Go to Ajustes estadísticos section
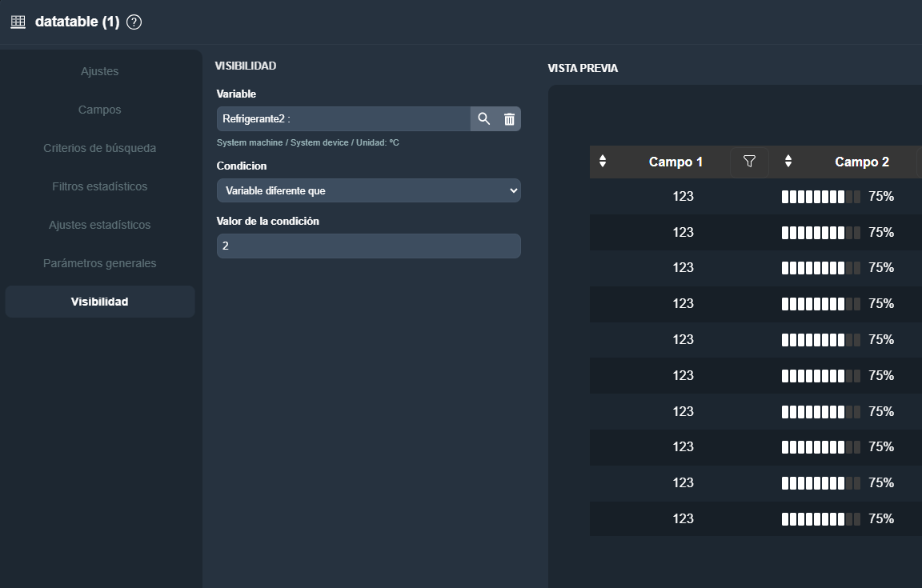The width and height of the screenshot is (922, 588). pyautogui.click(x=100, y=225)
